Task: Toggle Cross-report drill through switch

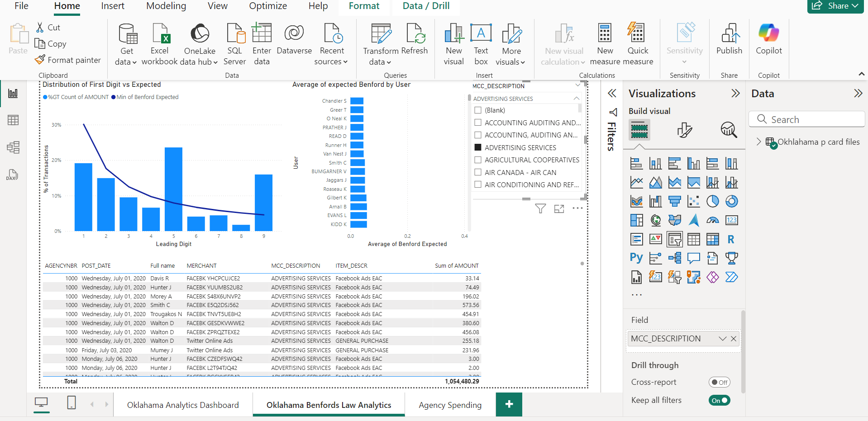Action: 719,382
